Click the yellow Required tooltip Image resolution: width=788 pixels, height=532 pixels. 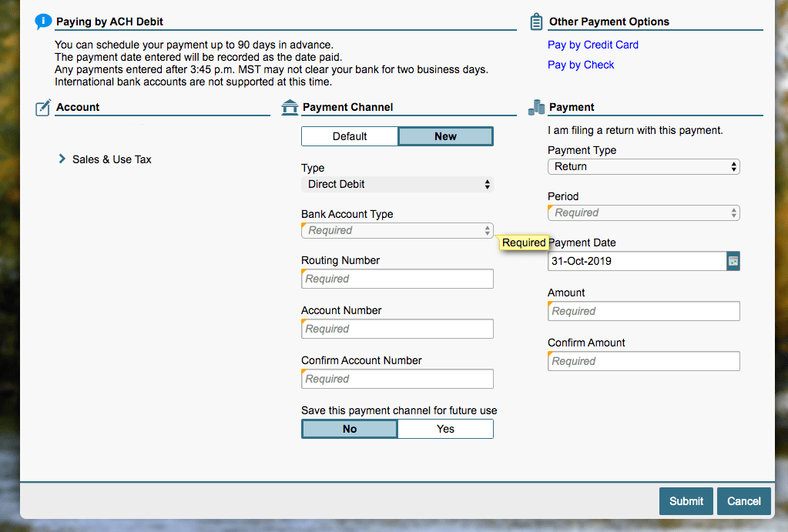tap(524, 243)
